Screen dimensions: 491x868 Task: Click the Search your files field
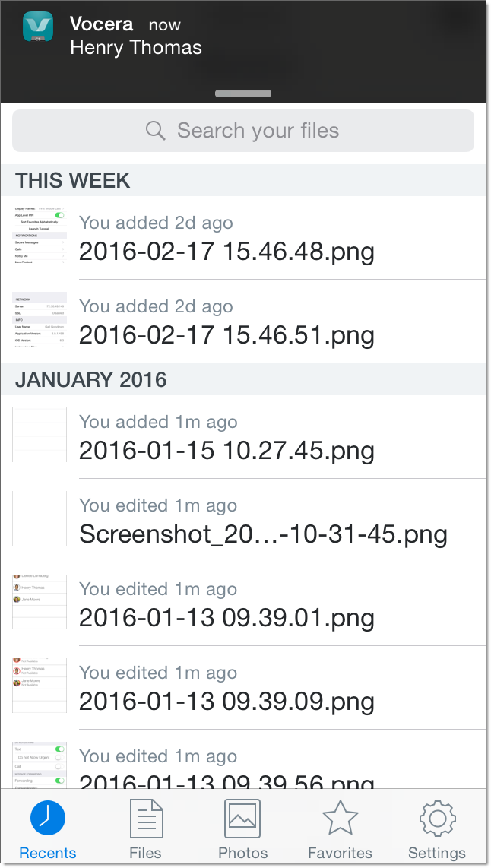pyautogui.click(x=258, y=131)
